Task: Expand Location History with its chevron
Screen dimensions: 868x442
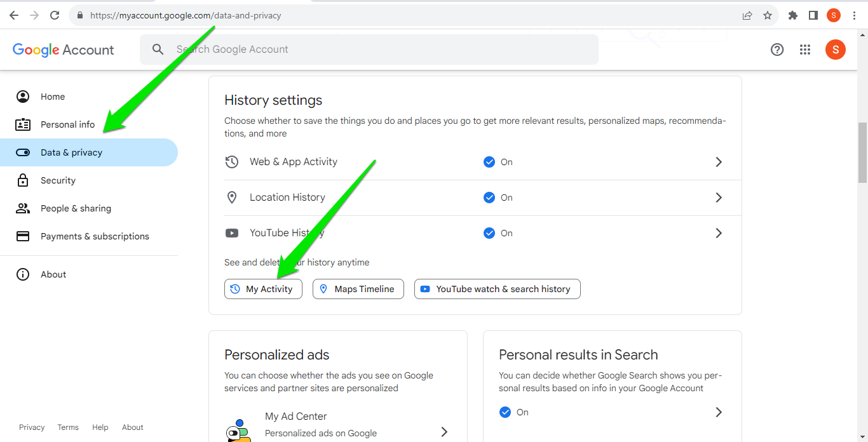Action: [719, 198]
